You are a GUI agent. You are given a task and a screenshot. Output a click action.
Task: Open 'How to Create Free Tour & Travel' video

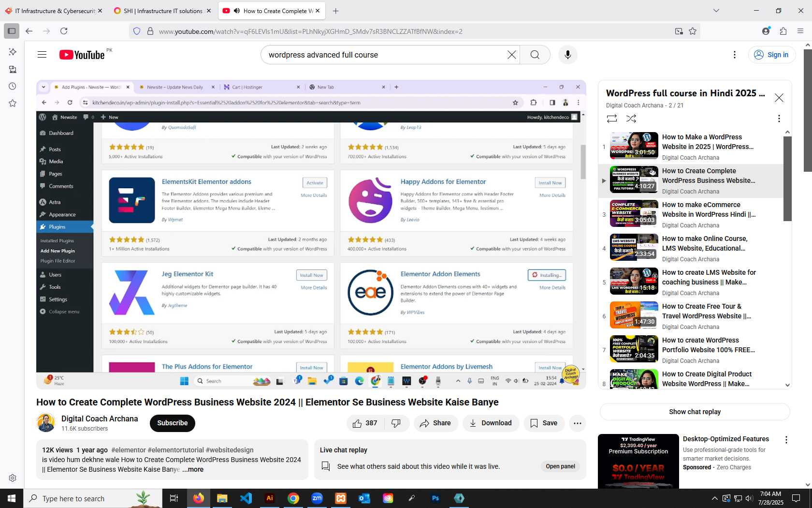click(x=690, y=316)
